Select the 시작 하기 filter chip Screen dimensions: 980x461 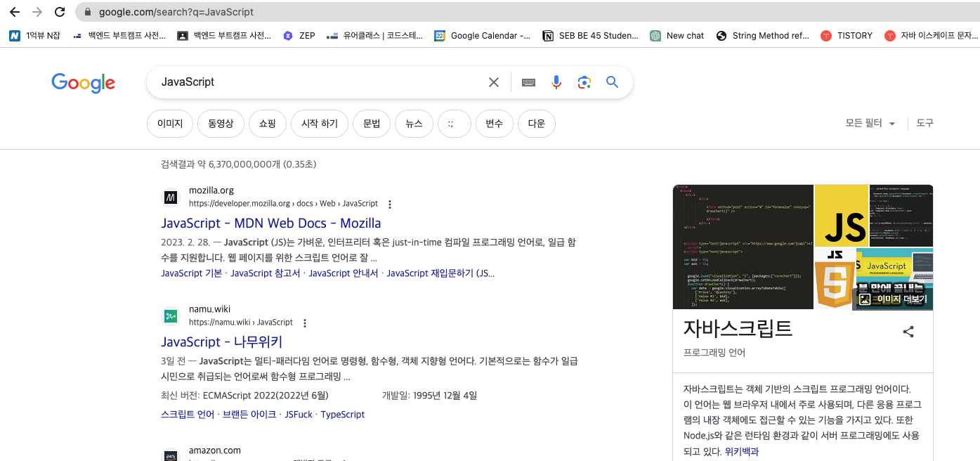click(320, 124)
